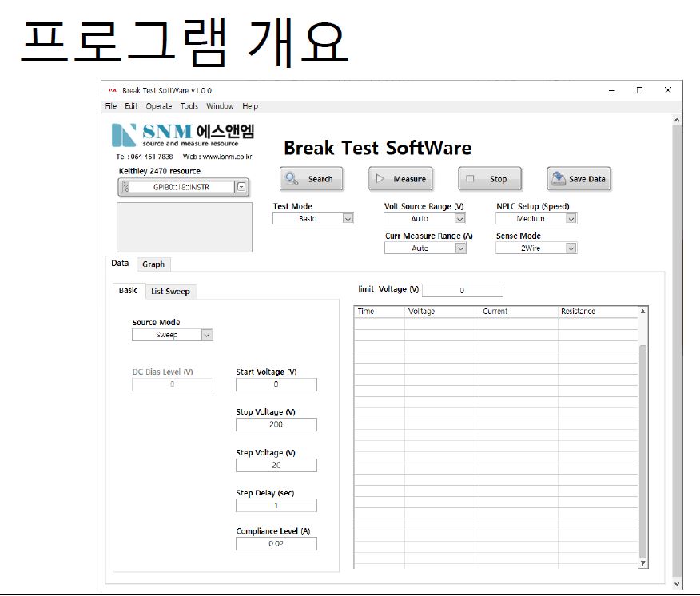Expand the Volt Source Range dropdown
Screen dimensions: 700x596
(459, 218)
